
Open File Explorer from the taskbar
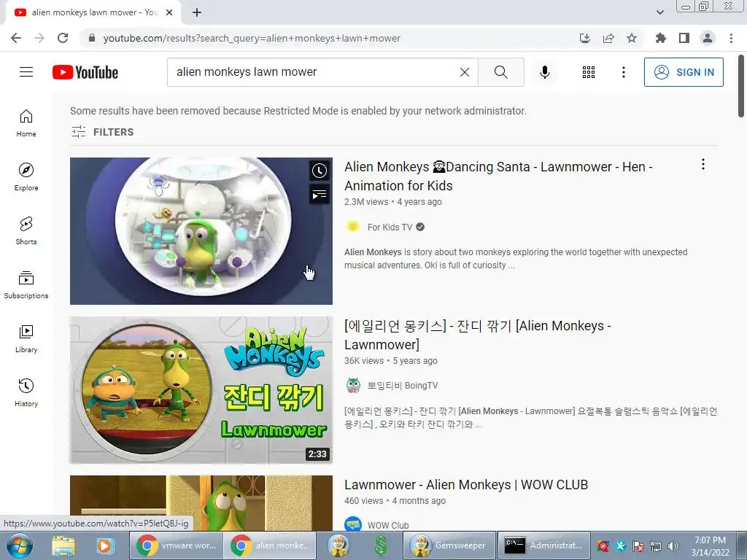point(63,545)
